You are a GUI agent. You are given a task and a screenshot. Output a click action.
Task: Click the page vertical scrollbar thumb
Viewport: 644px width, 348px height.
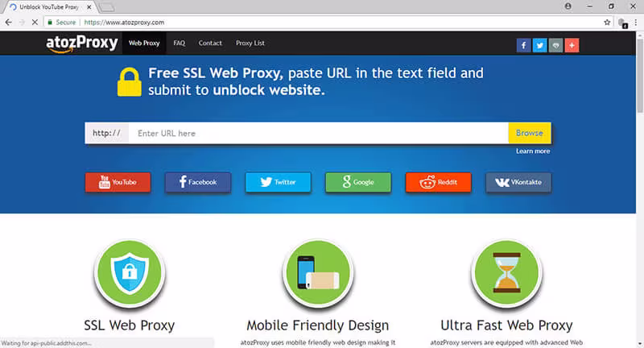point(639,76)
